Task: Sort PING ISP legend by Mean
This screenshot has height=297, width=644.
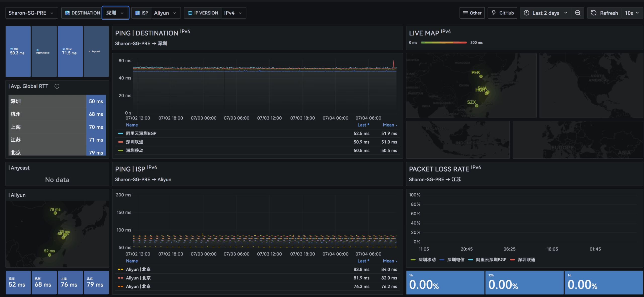Action: coord(390,261)
